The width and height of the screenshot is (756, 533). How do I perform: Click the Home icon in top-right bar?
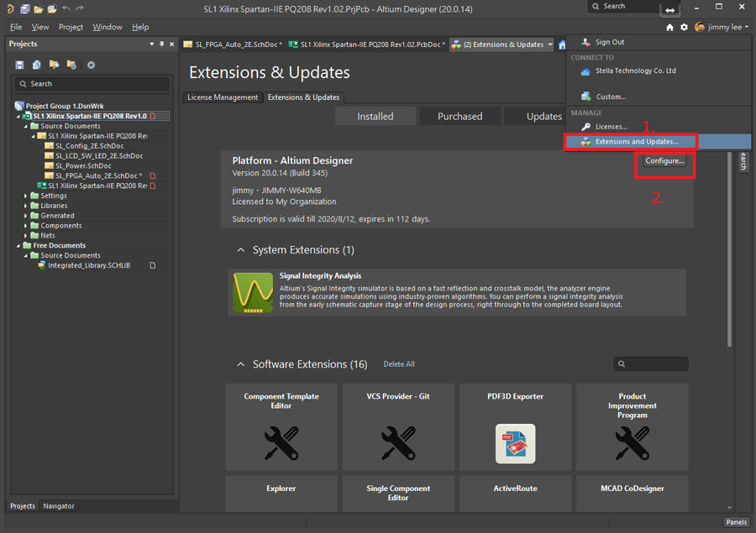point(669,28)
